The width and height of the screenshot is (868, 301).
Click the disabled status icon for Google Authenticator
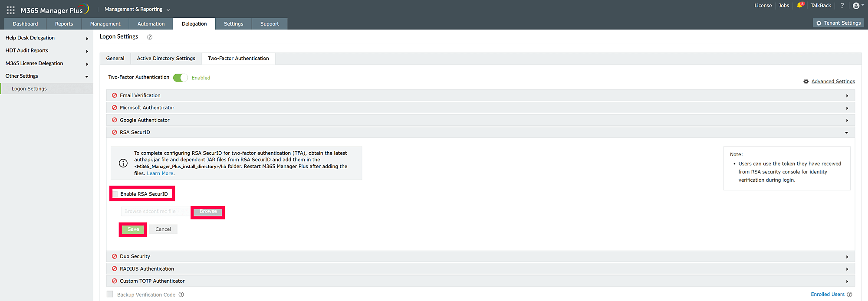pyautogui.click(x=115, y=120)
